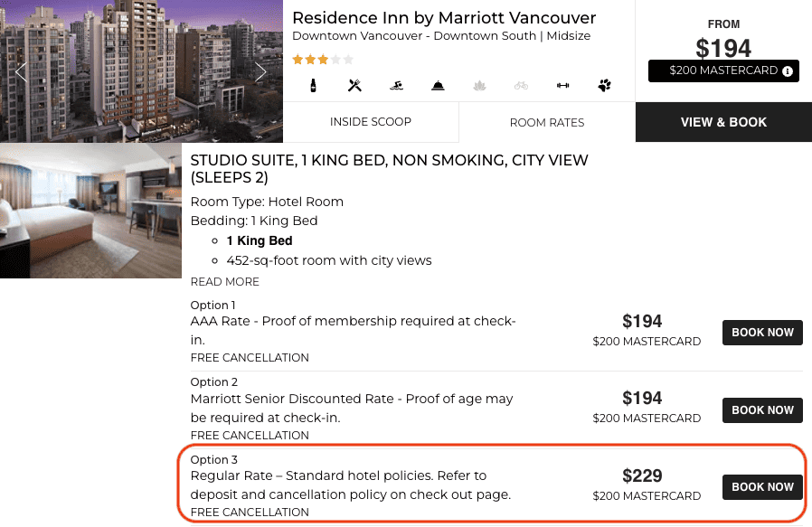Click the greyed-out bicycle icon
The height and width of the screenshot is (527, 812).
[x=521, y=86]
